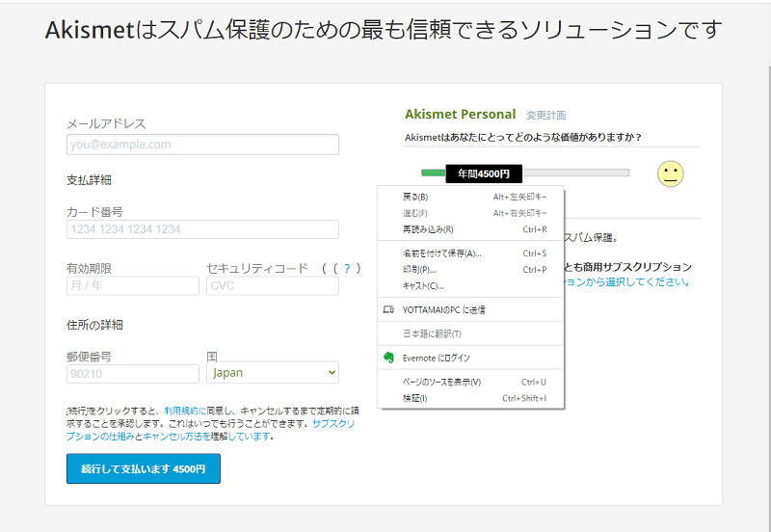Open the 変更計画 change plan link
The image size is (771, 532).
tap(545, 115)
